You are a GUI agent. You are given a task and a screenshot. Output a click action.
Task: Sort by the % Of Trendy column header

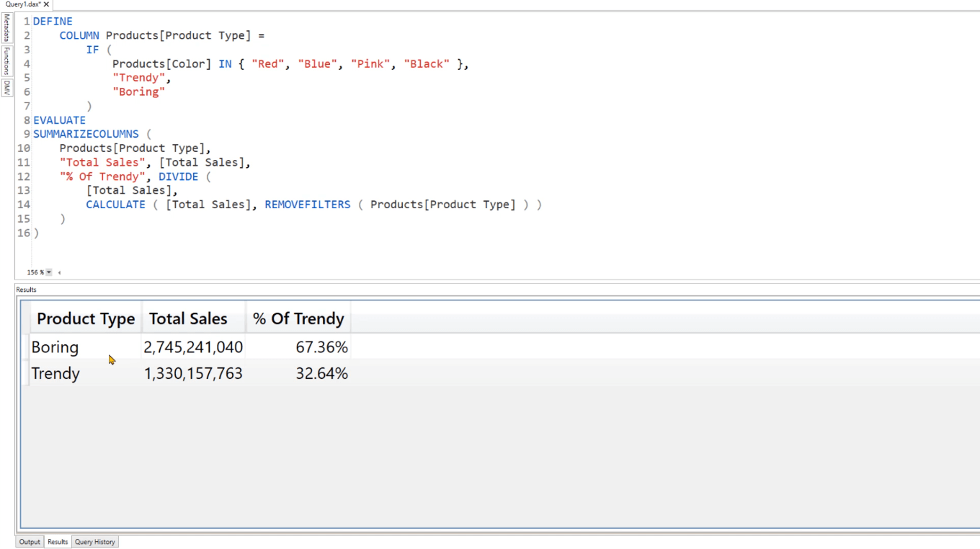tap(298, 318)
